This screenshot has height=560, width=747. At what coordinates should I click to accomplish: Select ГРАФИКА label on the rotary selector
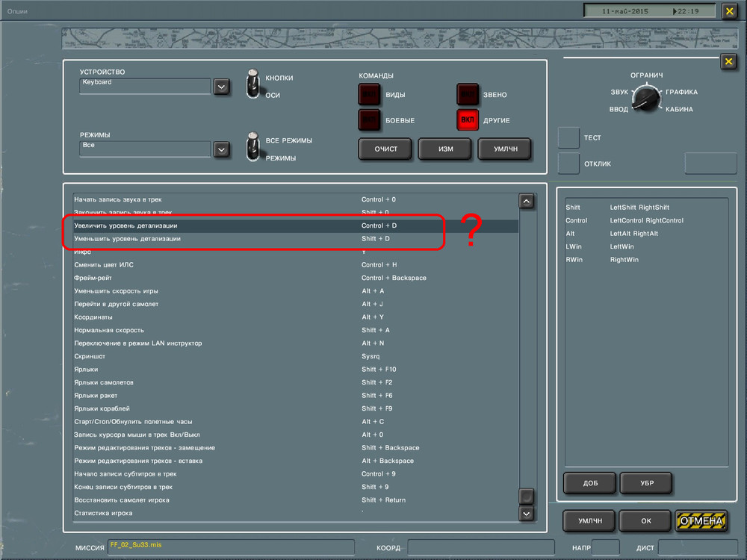682,92
